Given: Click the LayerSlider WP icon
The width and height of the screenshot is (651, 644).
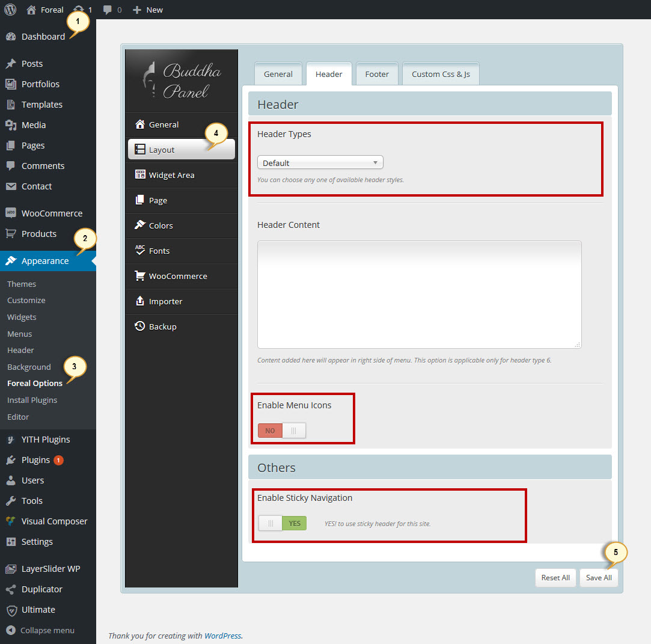Looking at the screenshot, I should (11, 568).
